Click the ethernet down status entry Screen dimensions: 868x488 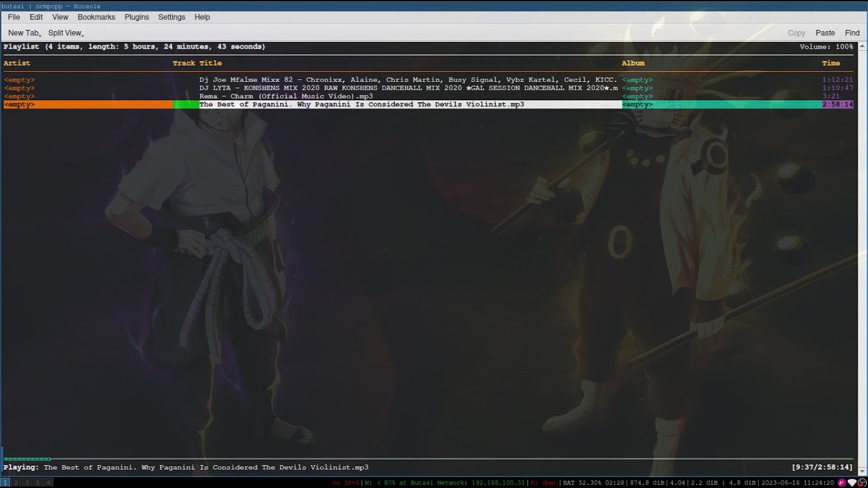pyautogui.click(x=544, y=483)
